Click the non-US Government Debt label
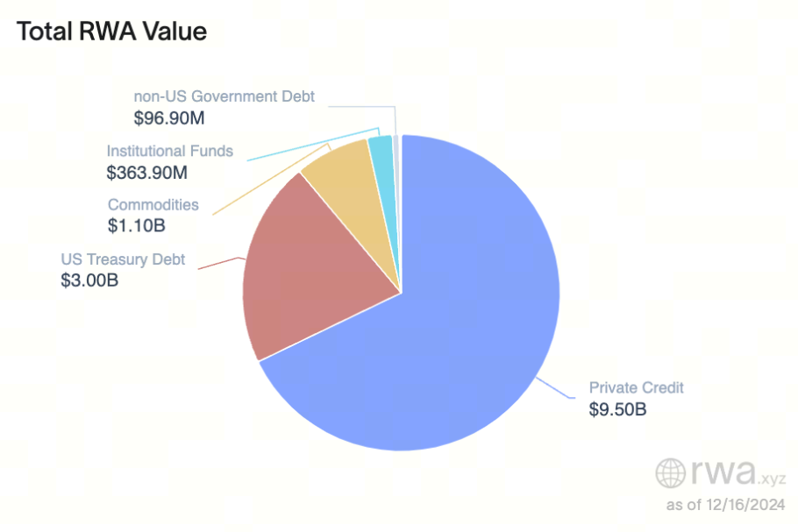798x532 pixels. pos(224,96)
